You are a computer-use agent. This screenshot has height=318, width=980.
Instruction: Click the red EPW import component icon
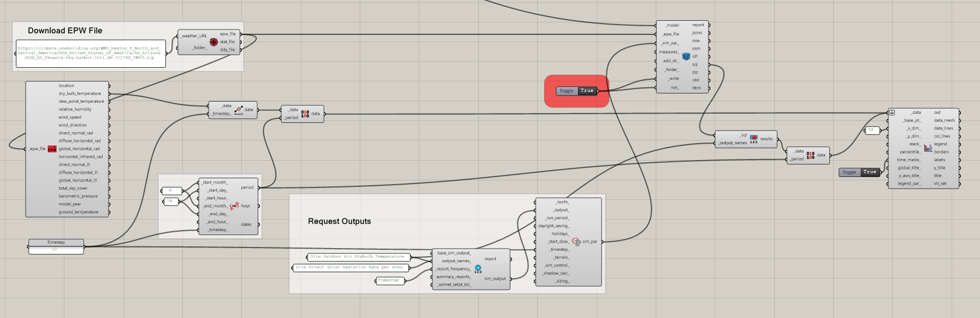[x=52, y=149]
